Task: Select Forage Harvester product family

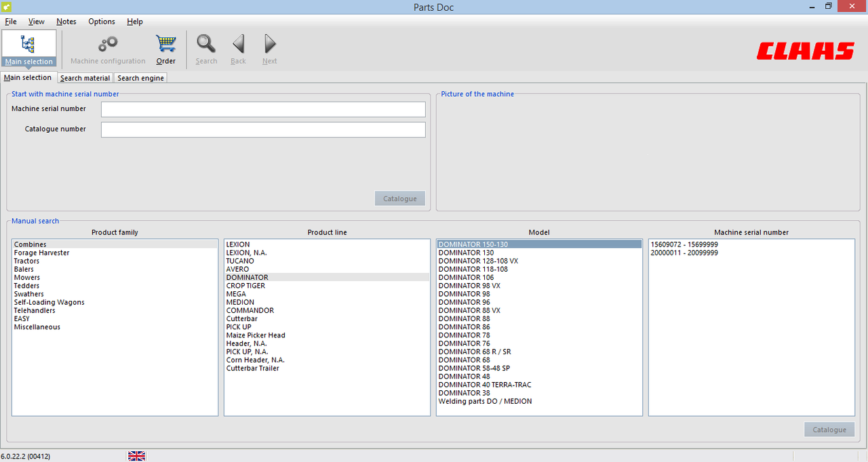Action: (115, 253)
